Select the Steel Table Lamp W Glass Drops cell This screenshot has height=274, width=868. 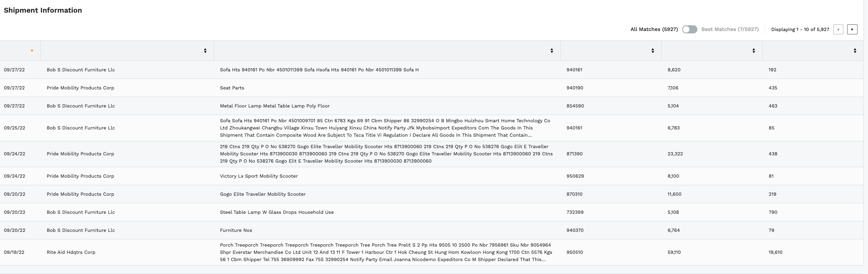click(277, 212)
